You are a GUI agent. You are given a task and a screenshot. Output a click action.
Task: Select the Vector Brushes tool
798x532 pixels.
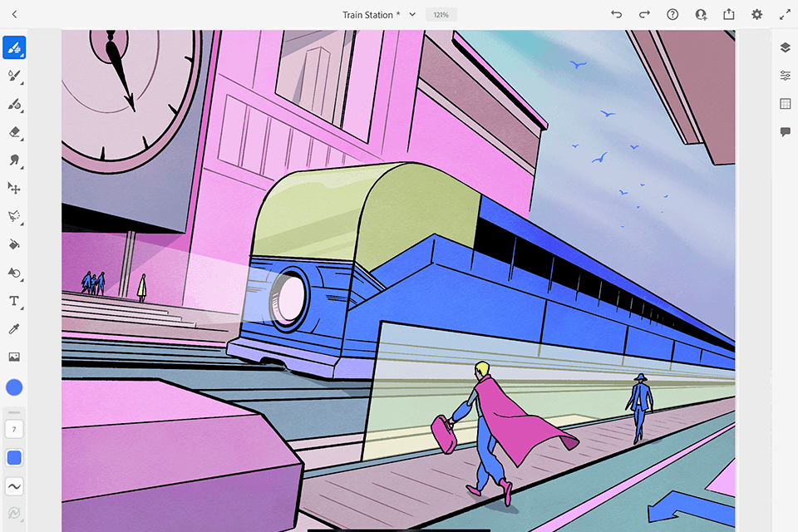click(14, 105)
